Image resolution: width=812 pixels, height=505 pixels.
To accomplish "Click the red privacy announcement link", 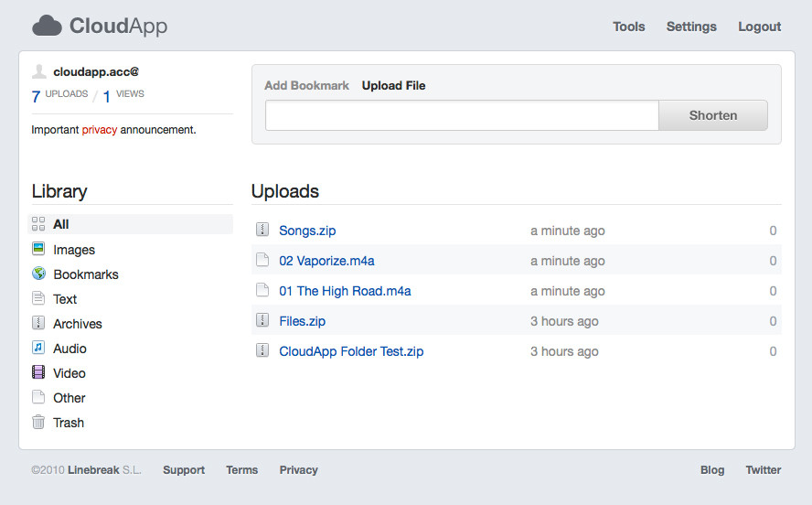I will (100, 130).
